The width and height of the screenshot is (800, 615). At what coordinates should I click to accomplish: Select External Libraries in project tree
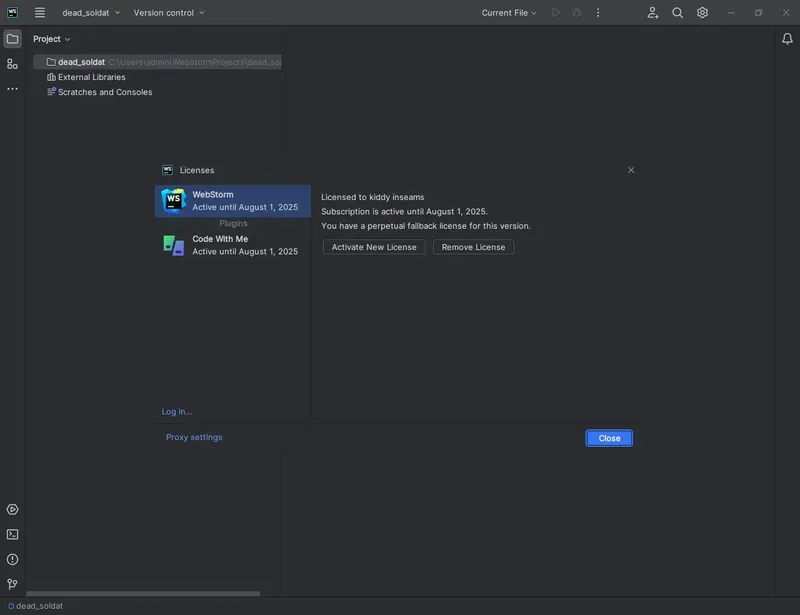click(86, 77)
